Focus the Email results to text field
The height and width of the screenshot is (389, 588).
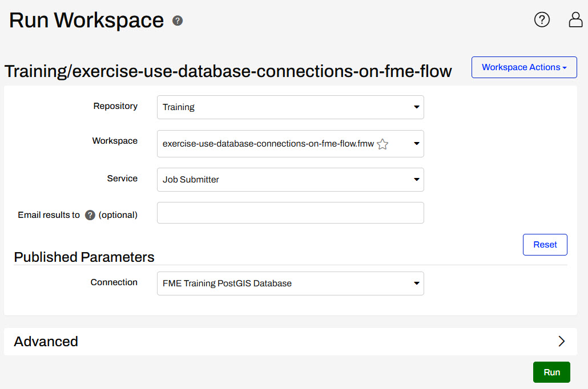(x=290, y=213)
